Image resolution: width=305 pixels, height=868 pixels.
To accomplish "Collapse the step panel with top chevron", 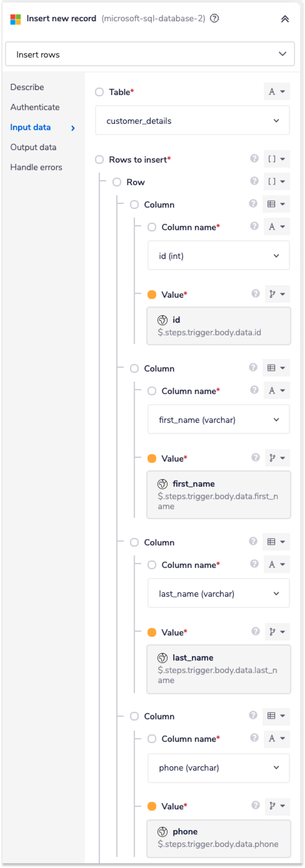I will [x=285, y=19].
